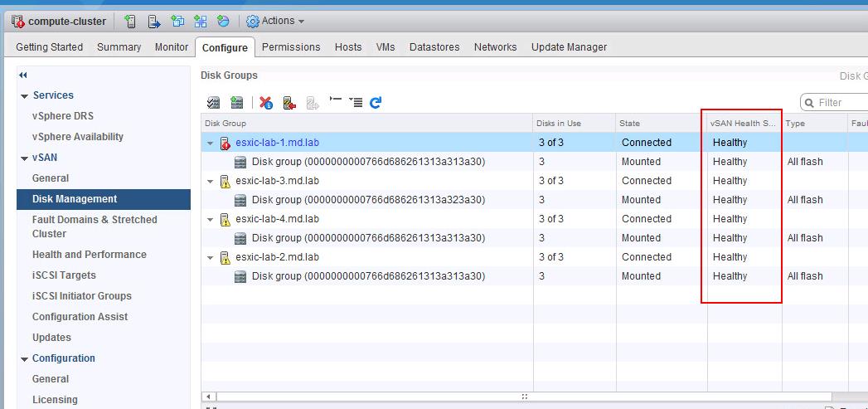Viewport: 868px width, 409px height.
Task: Open iSCSI Targets page
Action: [64, 275]
